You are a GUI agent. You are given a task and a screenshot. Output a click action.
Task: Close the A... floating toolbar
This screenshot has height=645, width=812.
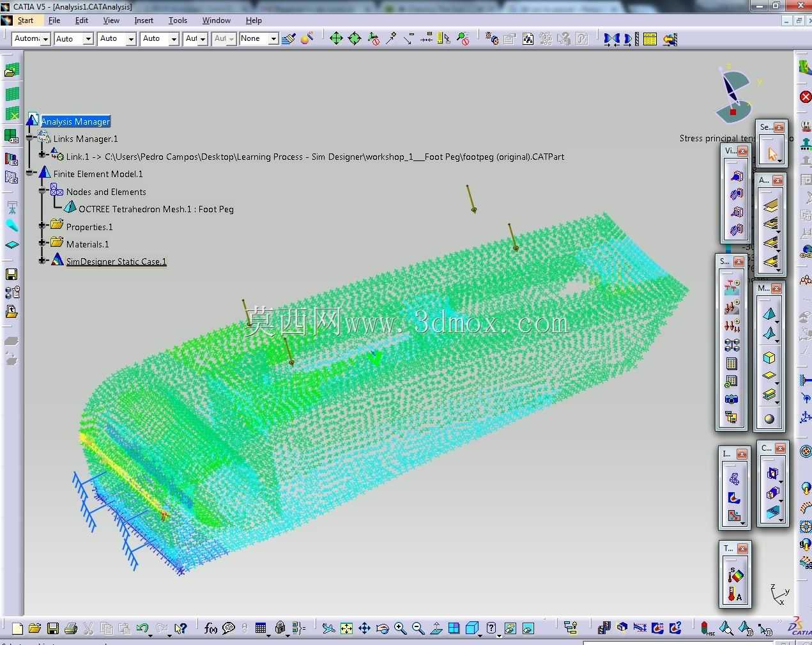(x=778, y=180)
